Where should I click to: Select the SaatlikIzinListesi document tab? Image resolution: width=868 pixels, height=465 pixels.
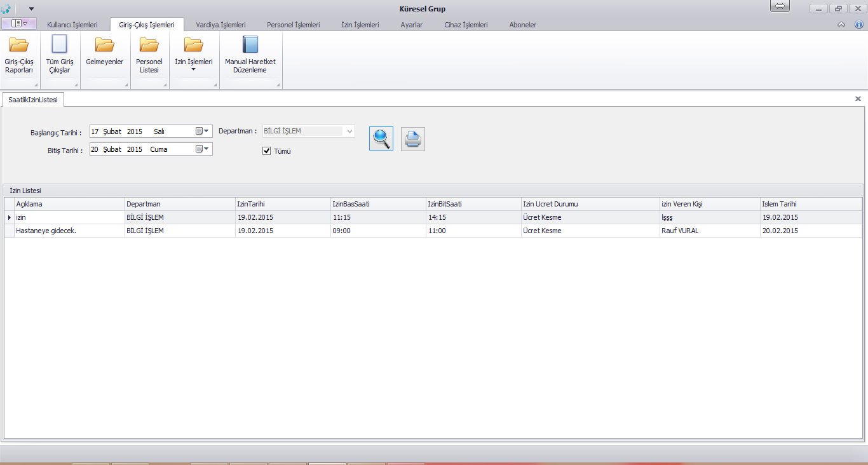tap(33, 100)
